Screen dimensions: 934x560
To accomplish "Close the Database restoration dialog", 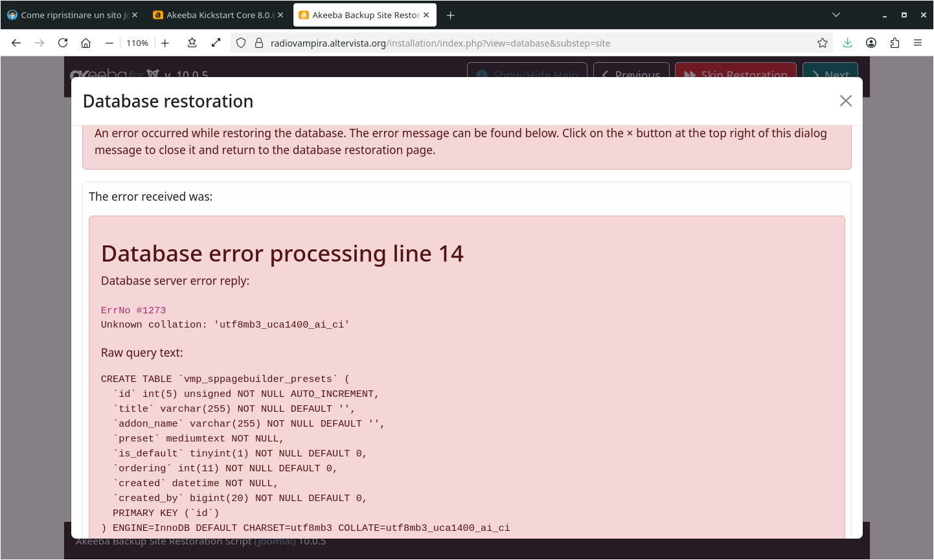I will point(845,100).
